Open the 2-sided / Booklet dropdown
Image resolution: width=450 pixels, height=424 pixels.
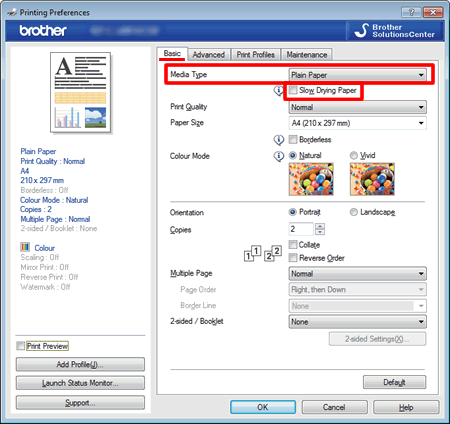pyautogui.click(x=357, y=322)
